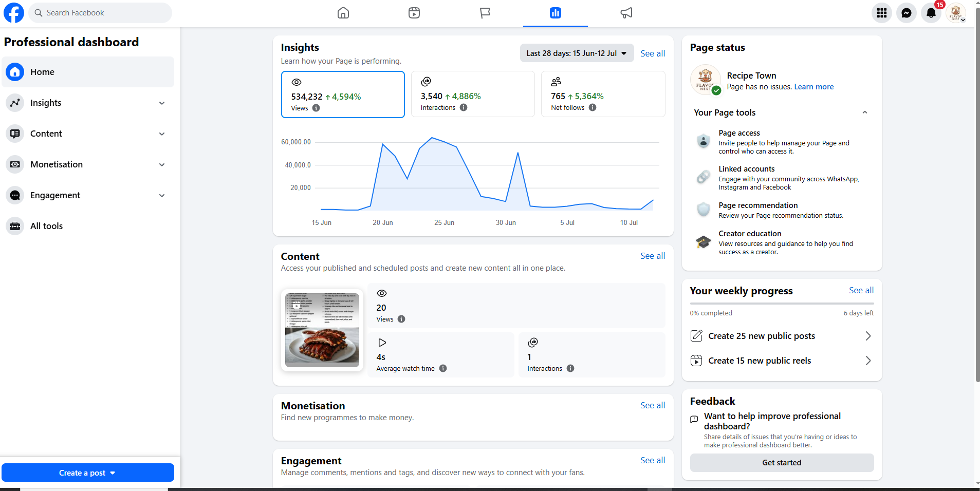
Task: Select the Views metric card
Action: point(343,95)
